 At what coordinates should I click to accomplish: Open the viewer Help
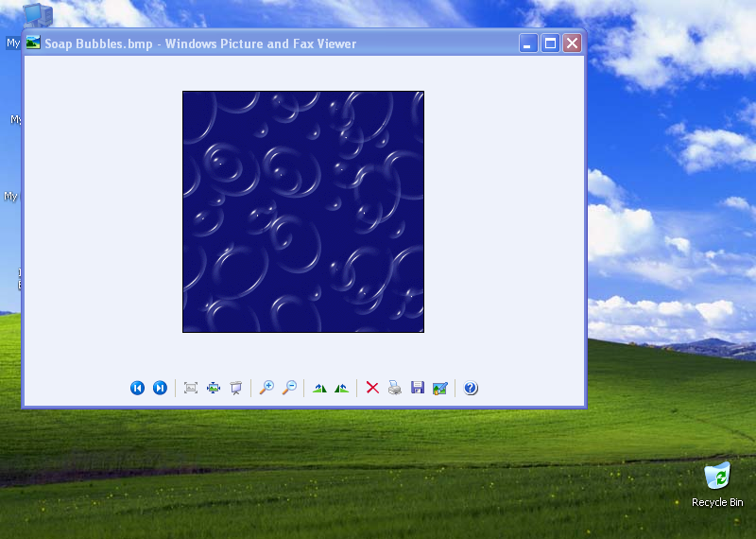tap(471, 388)
